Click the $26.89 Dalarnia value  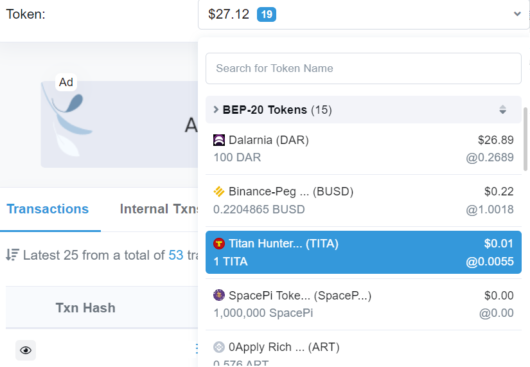point(496,140)
